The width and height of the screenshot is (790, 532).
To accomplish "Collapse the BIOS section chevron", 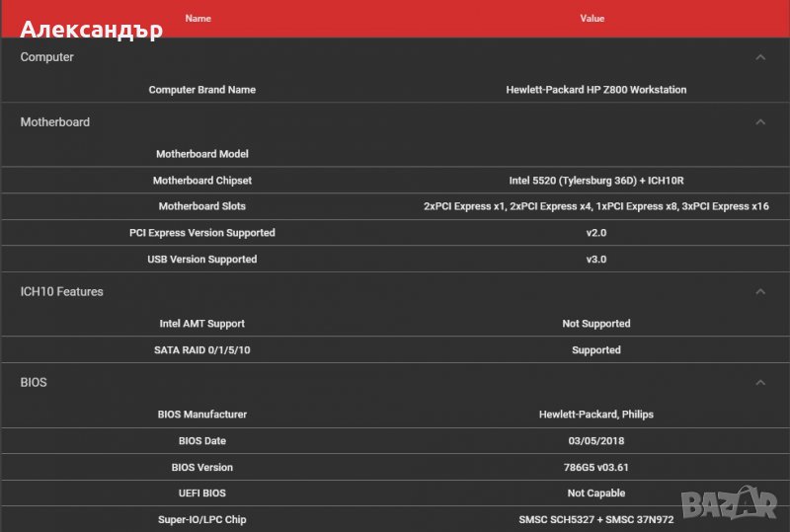I will coord(759,382).
